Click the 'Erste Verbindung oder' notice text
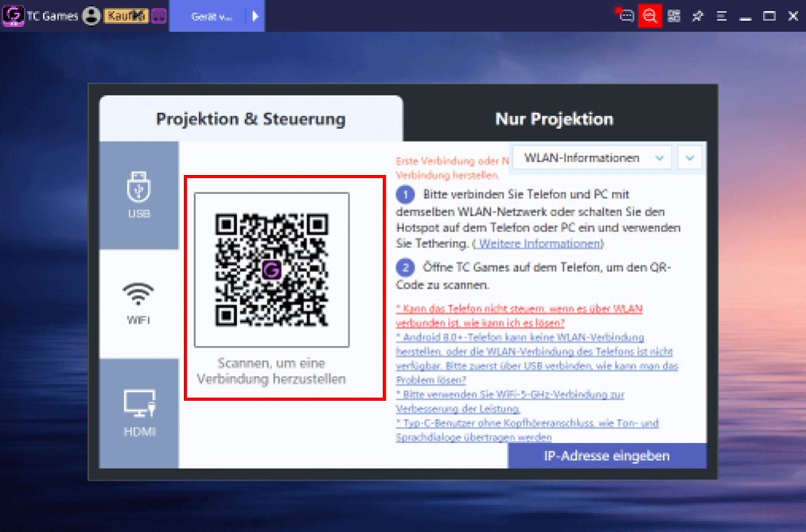This screenshot has width=806, height=532. coord(453,168)
